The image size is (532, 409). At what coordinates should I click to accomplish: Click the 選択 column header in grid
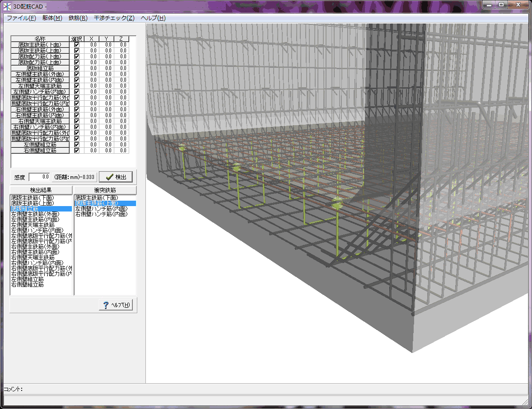coord(77,39)
